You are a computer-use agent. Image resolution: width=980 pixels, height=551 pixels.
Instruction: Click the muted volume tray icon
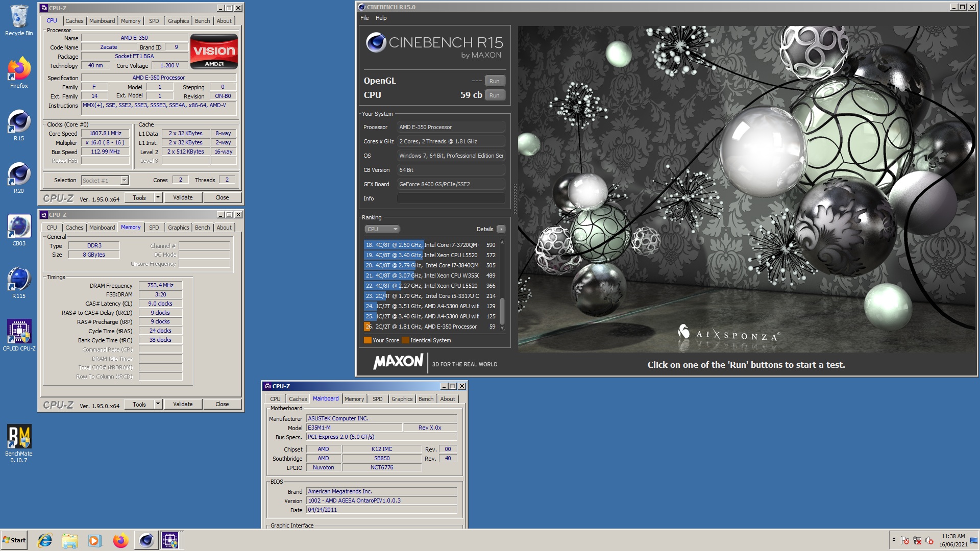coord(929,540)
